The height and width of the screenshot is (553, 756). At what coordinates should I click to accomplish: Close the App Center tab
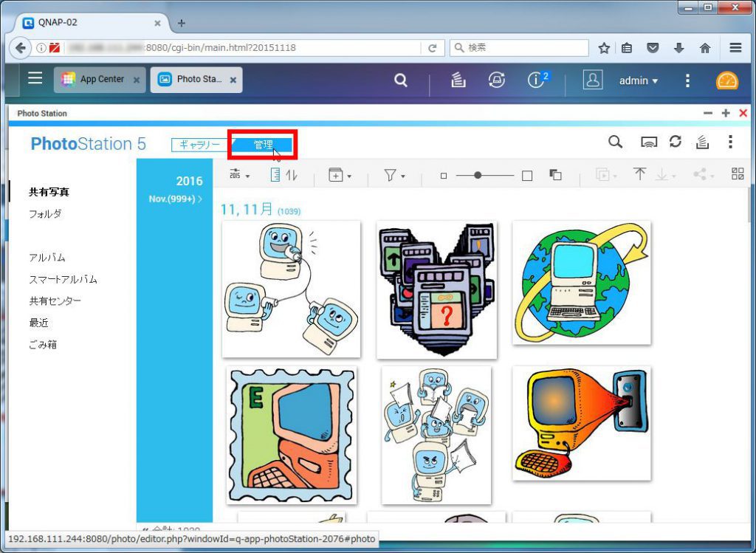(x=137, y=80)
